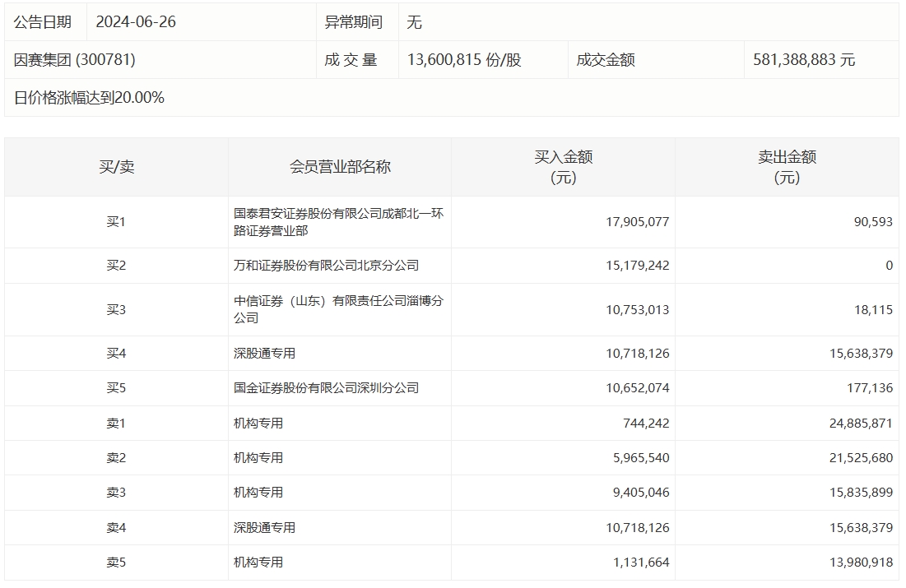Select buy amount 15,179,242
This screenshot has width=906, height=588.
[x=637, y=266]
